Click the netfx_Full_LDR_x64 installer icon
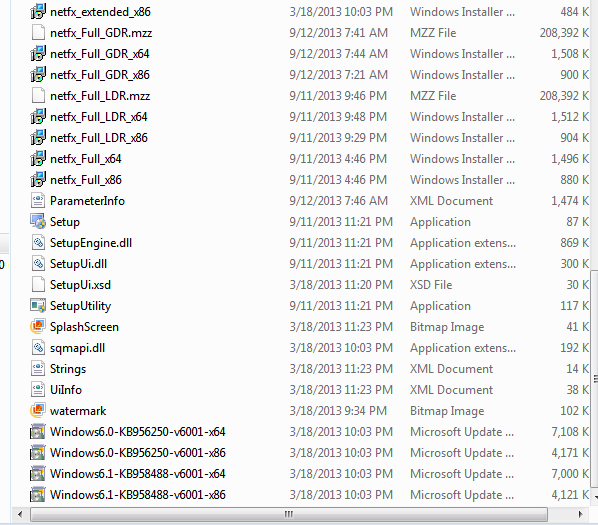Viewport: 598px width, 525px height. point(38,116)
